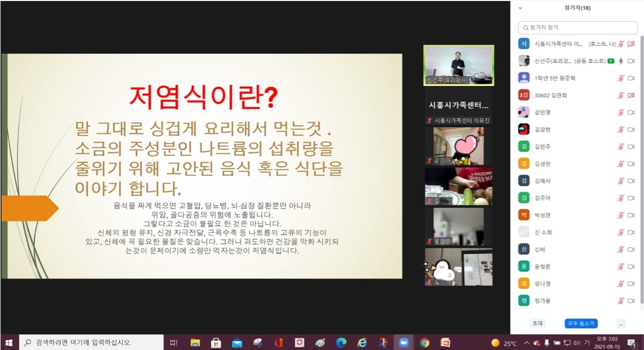This screenshot has width=644, height=350.
Task: Toggle muted microphone for 김예서
Action: (621, 181)
